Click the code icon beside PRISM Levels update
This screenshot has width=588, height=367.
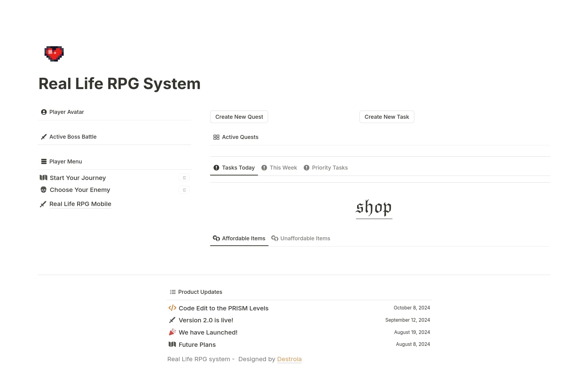(x=172, y=308)
